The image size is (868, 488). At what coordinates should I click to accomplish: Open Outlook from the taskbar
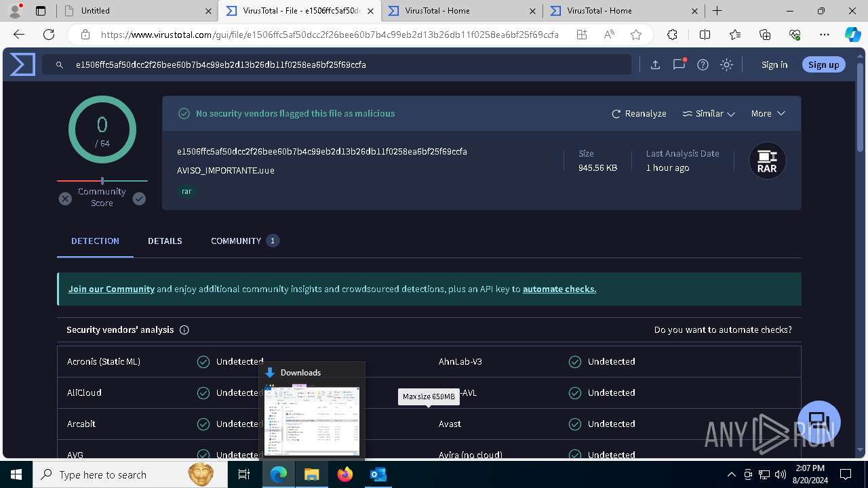click(378, 474)
